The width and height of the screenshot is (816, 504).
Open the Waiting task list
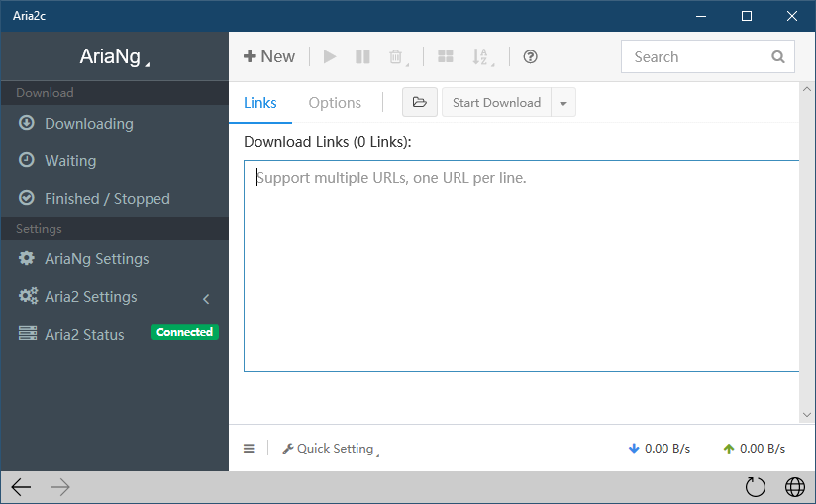click(115, 161)
